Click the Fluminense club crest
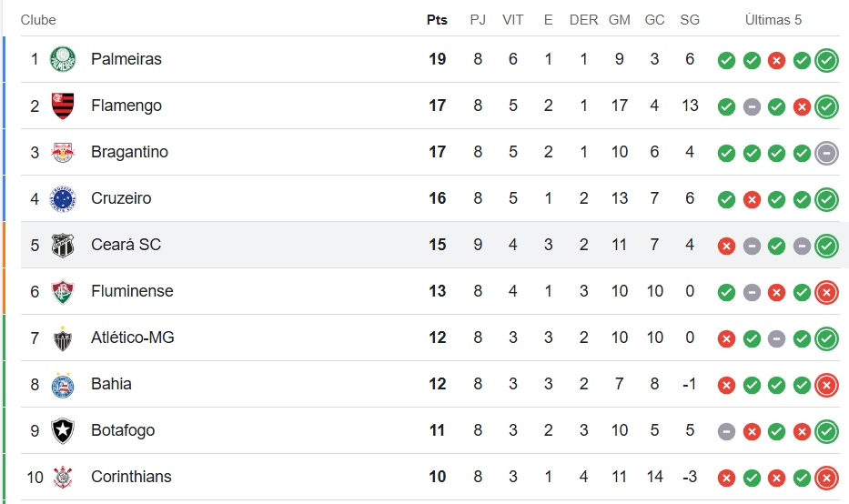The width and height of the screenshot is (849, 504). click(63, 292)
